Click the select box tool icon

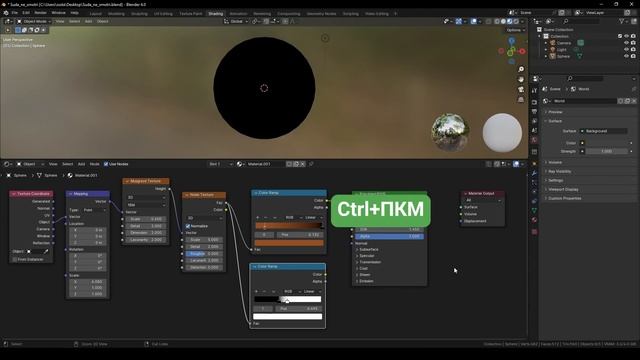point(18,30)
